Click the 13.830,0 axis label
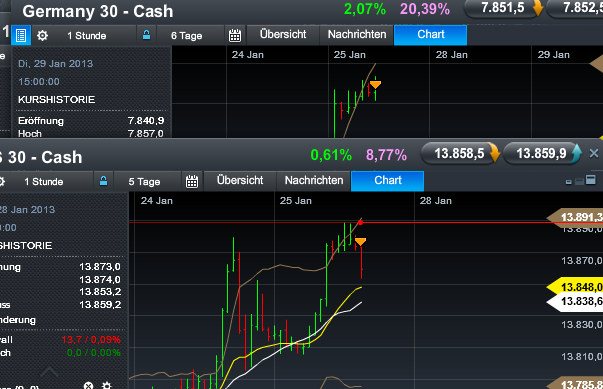This screenshot has width=603, height=389. 582,325
